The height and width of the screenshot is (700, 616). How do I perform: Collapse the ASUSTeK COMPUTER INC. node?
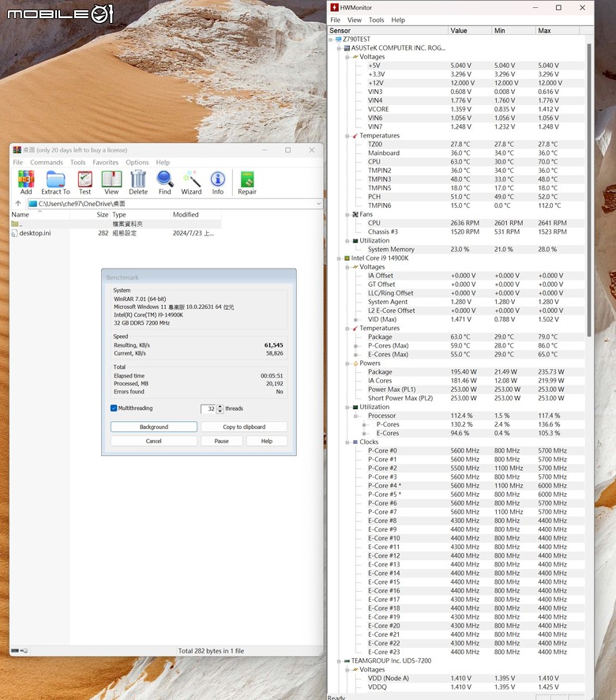click(x=339, y=47)
